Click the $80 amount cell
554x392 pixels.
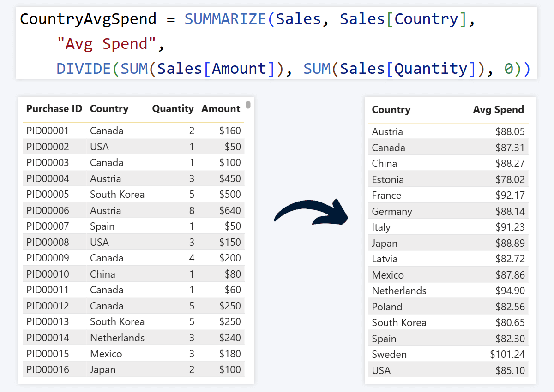point(233,274)
